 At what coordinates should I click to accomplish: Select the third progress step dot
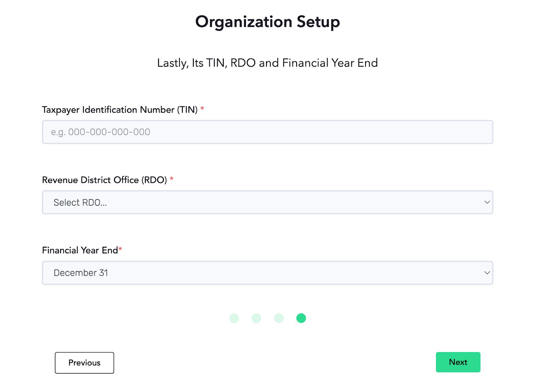[x=279, y=318]
